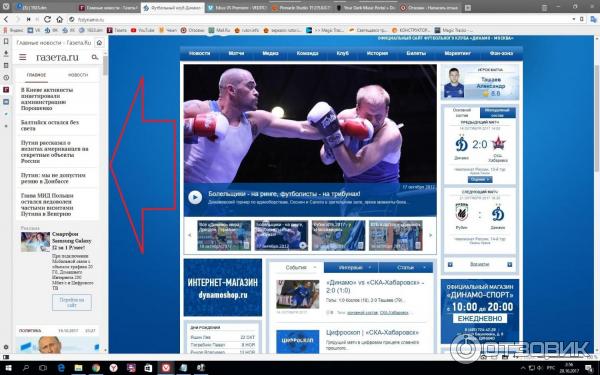Open the closed tabs trash can
Screen dimensions: 600x375
545,7
